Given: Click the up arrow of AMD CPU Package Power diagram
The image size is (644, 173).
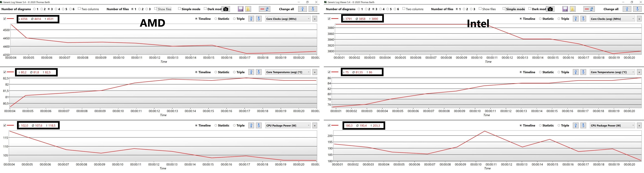Looking at the screenshot, I should (x=251, y=125).
